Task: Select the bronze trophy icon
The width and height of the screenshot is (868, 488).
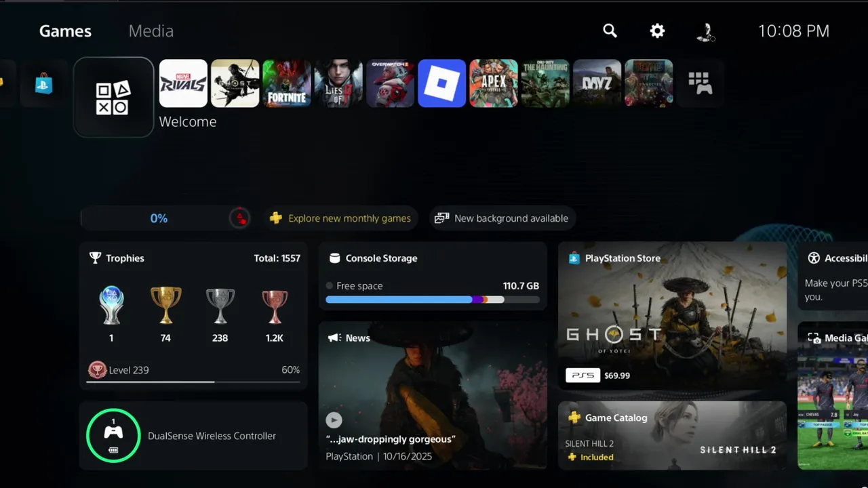Action: (x=275, y=307)
